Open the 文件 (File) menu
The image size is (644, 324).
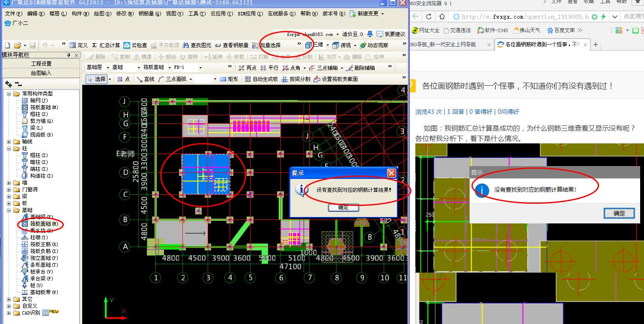pyautogui.click(x=13, y=14)
